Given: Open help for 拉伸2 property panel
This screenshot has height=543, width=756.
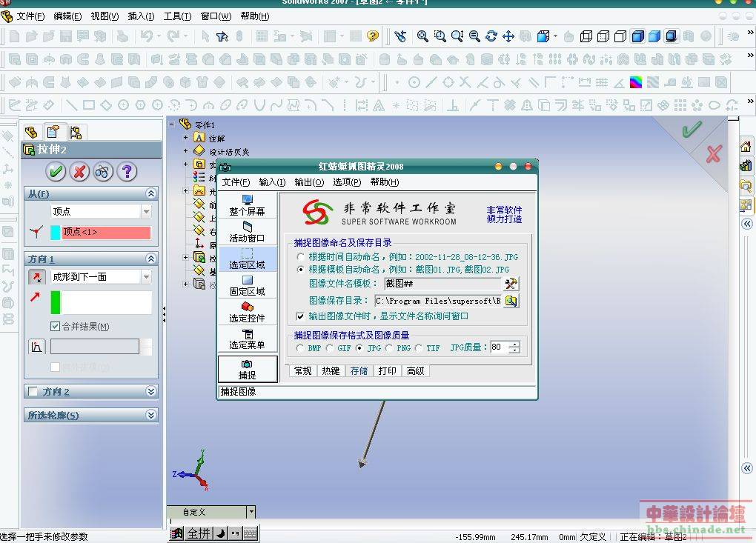Looking at the screenshot, I should pyautogui.click(x=127, y=172).
